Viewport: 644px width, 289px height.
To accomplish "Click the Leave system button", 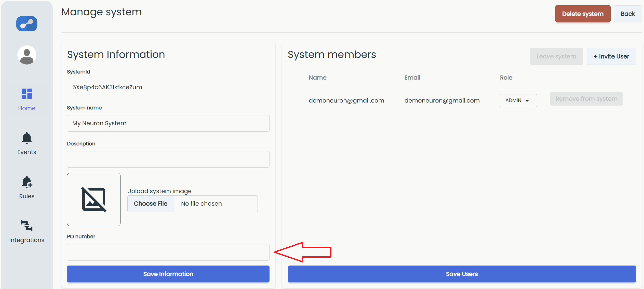I will 556,56.
